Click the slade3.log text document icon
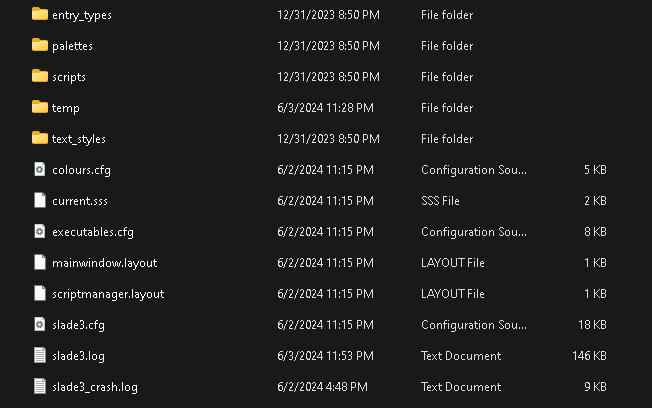Viewport: 652px width, 408px height. click(40, 355)
